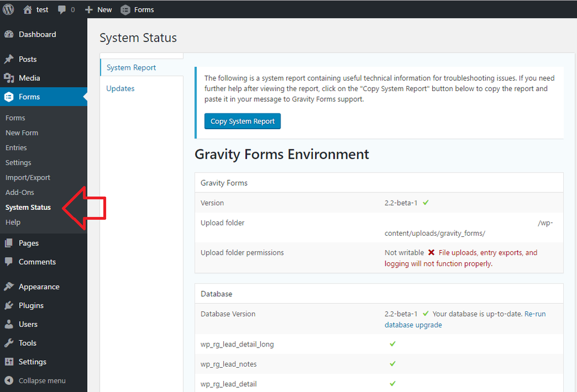Select the Forms top-level menu

pos(29,97)
